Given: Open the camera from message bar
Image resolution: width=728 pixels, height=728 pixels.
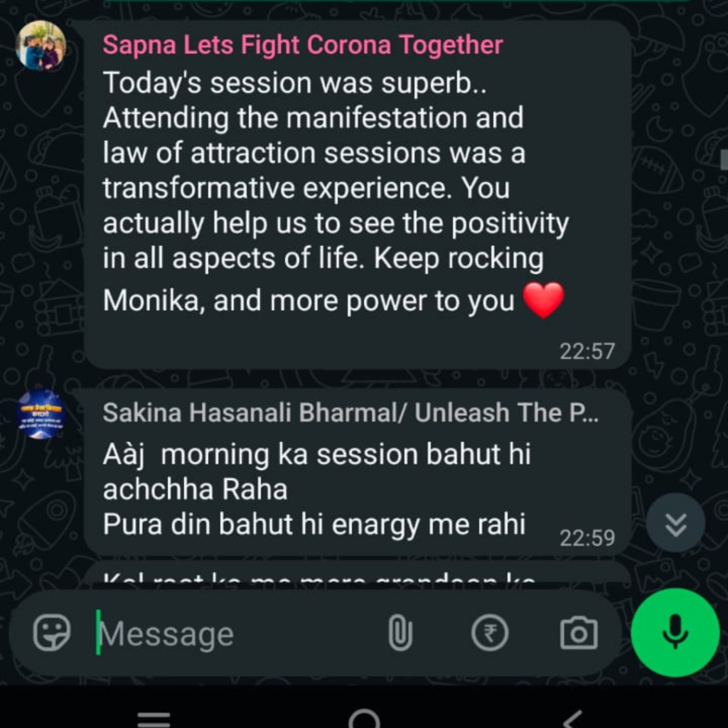Looking at the screenshot, I should pos(579,633).
